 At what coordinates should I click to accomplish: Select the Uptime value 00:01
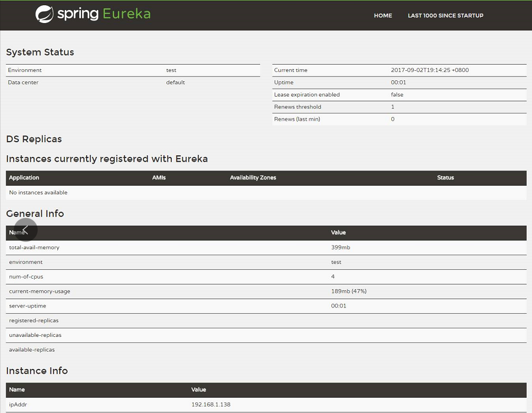coord(398,82)
